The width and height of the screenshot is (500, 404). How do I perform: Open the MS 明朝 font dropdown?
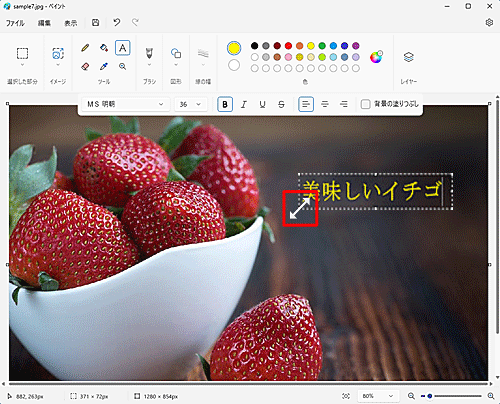(x=125, y=104)
